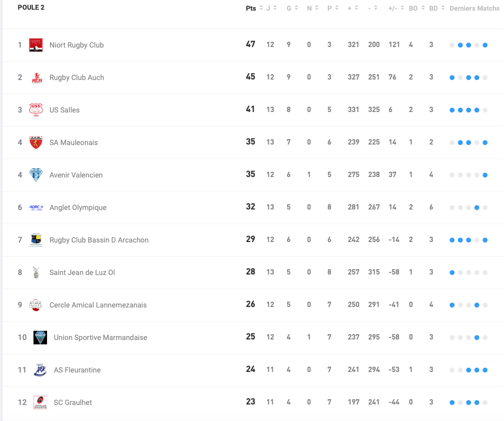Select the SA Mauleonais shield logo
Screen dimensions: 504x421
pyautogui.click(x=36, y=143)
